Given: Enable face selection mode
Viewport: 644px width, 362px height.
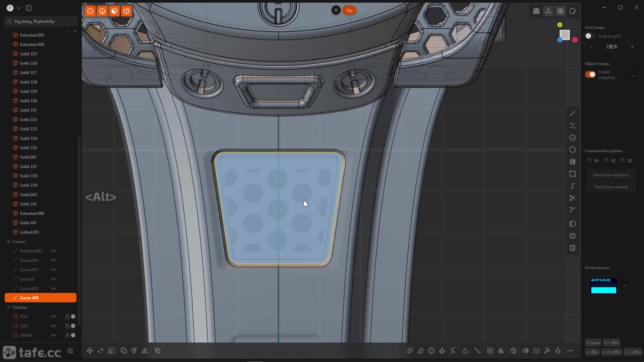Looking at the screenshot, I should [114, 11].
